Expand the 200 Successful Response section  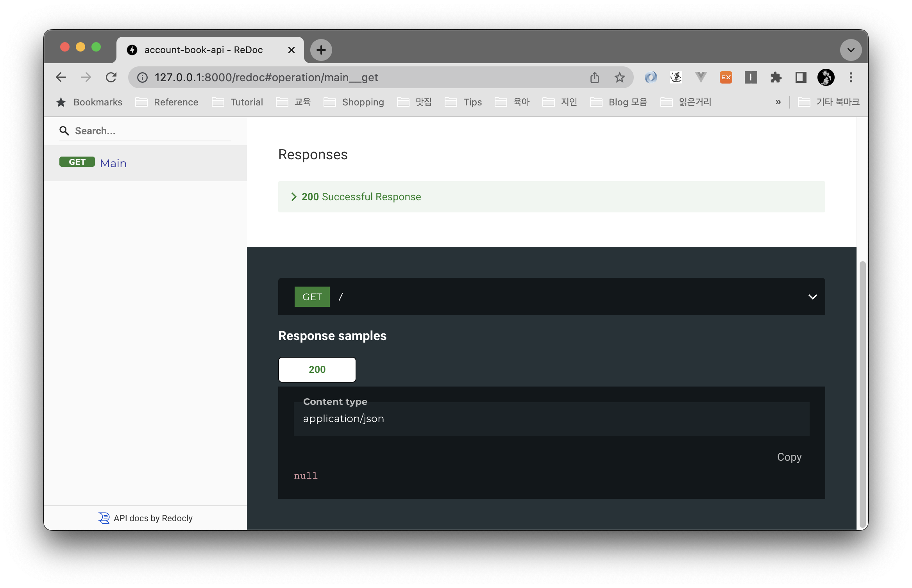click(x=361, y=197)
